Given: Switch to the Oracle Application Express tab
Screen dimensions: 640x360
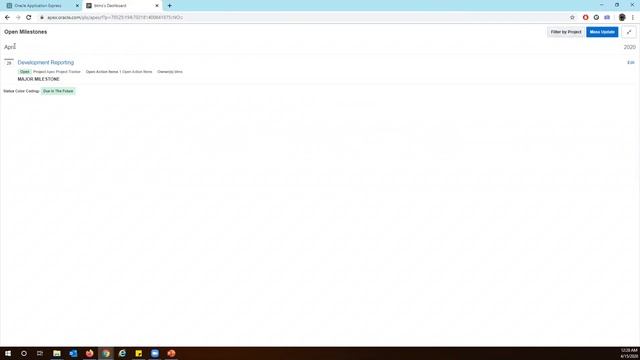Looking at the screenshot, I should [42, 6].
